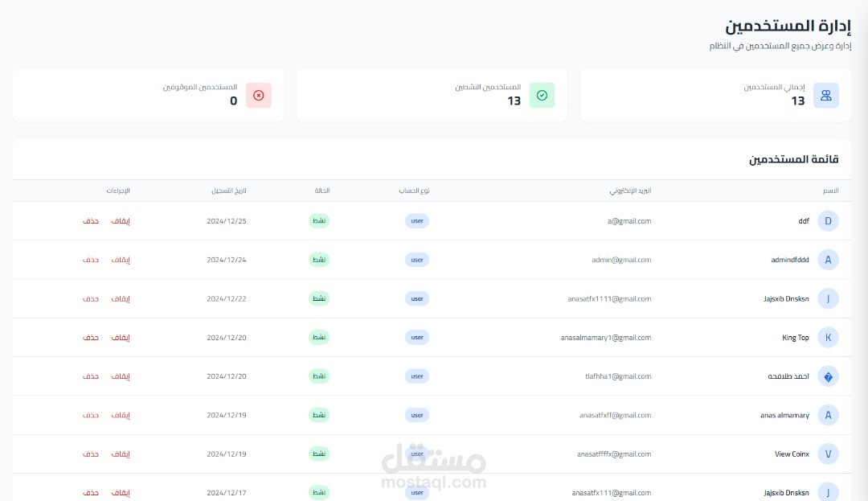868x501 pixels.
Task: Click the name King Top
Action: pos(796,338)
